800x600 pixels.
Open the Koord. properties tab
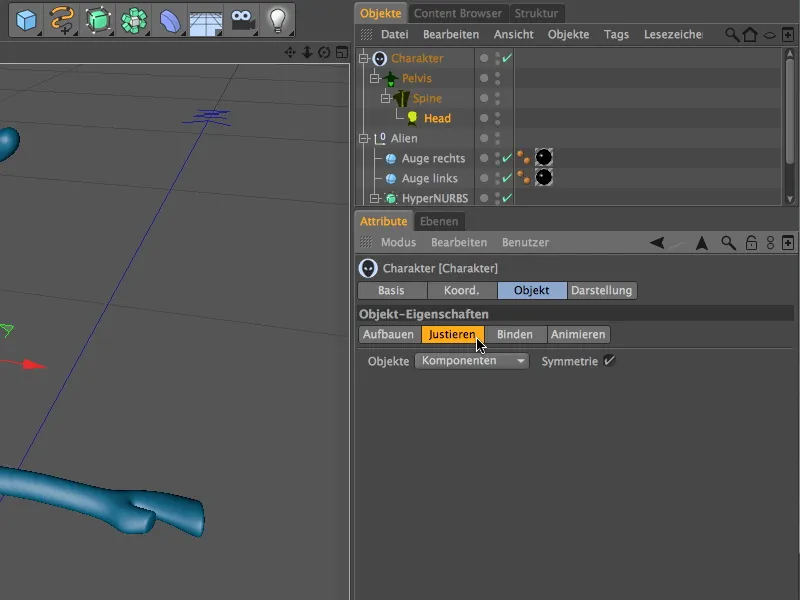pos(461,290)
